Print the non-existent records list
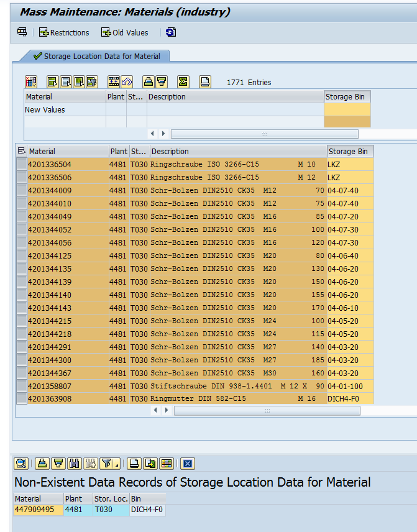This screenshot has width=417, height=532. 134,464
